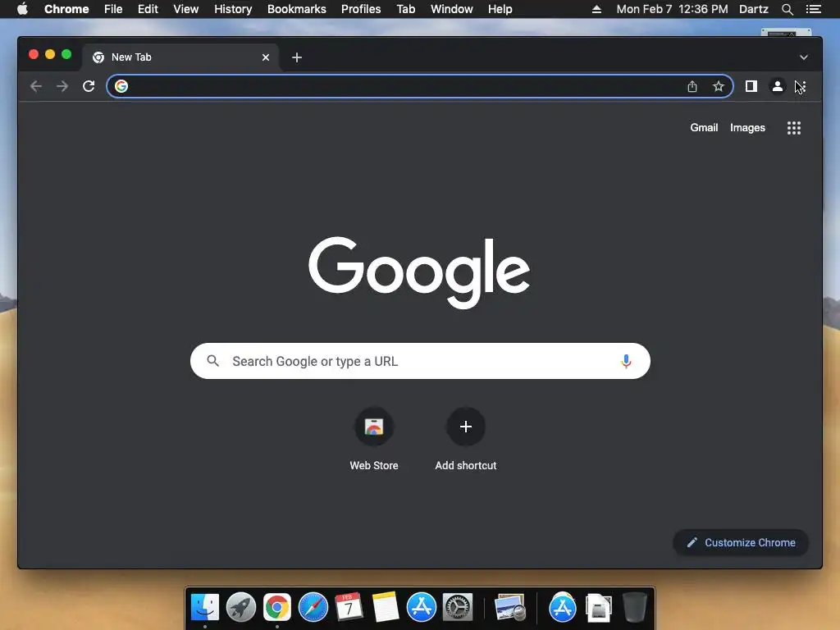Click the eject icon in the menu bar
This screenshot has width=840, height=630.
(596, 9)
